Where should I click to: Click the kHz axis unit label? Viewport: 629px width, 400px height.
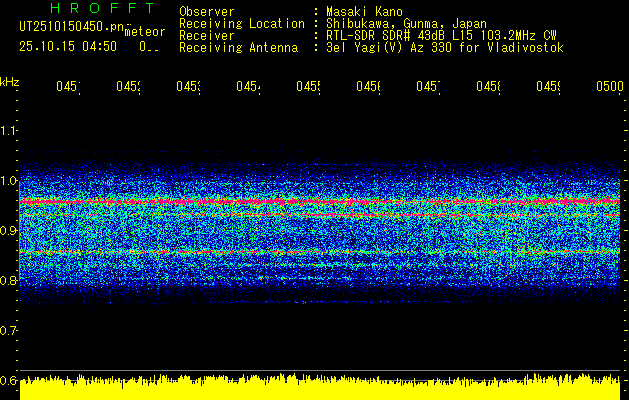pos(10,82)
